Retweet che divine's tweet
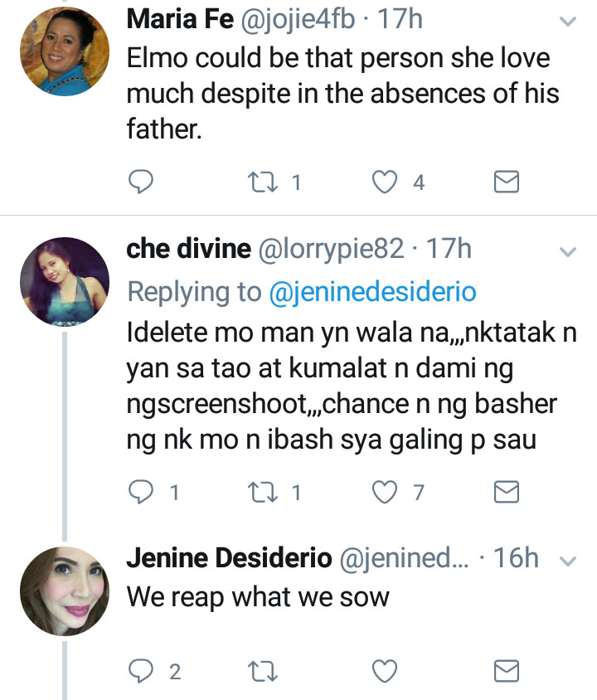597x700 pixels. 265,493
